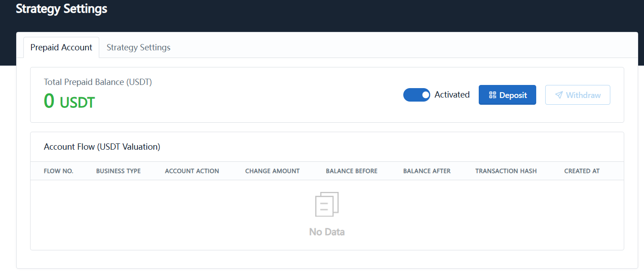
Task: Click the No Data placeholder text
Action: 327,232
